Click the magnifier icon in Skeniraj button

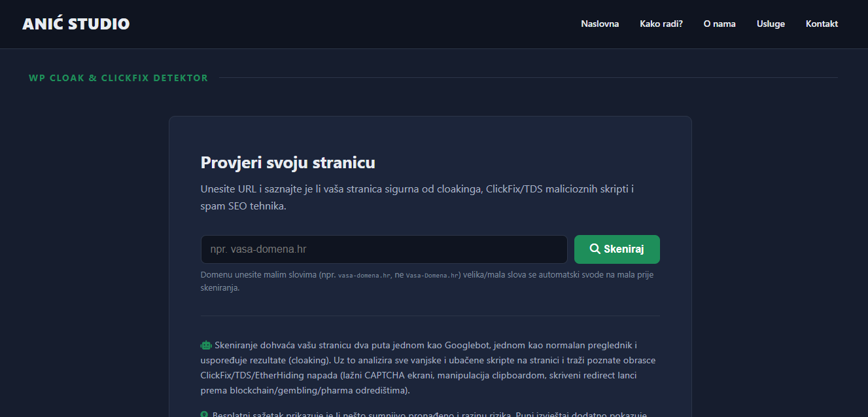[x=595, y=249]
